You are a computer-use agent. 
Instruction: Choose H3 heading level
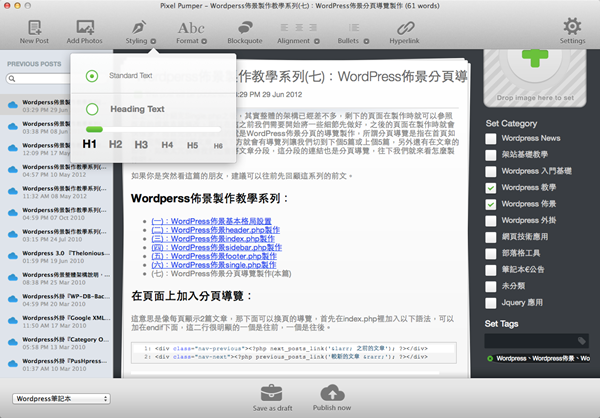point(141,145)
